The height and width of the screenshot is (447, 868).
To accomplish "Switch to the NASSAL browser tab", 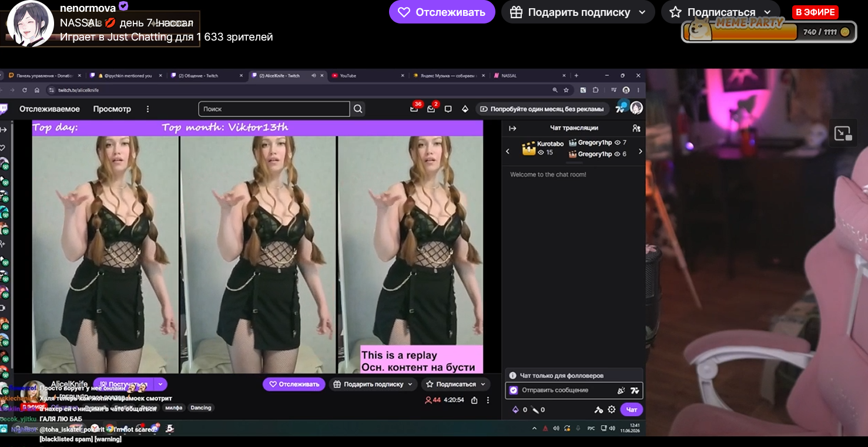I will tap(530, 75).
